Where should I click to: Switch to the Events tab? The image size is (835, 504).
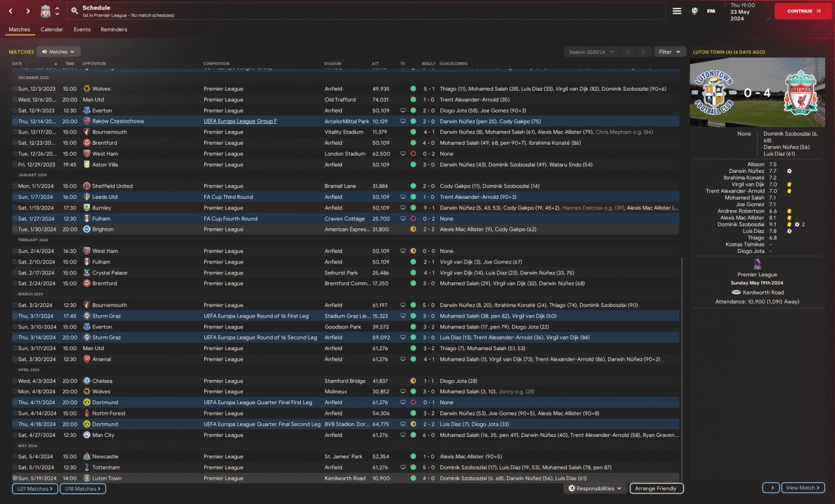[82, 29]
